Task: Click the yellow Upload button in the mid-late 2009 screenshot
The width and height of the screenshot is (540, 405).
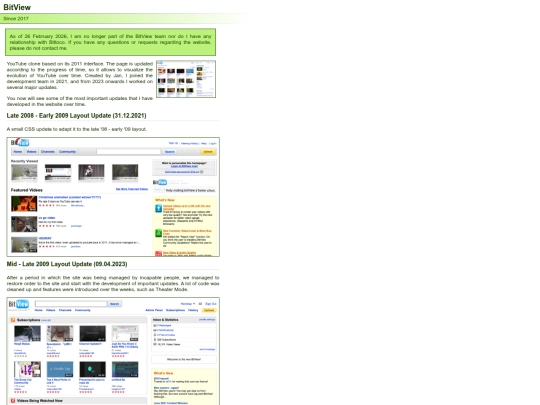Action: (x=209, y=310)
